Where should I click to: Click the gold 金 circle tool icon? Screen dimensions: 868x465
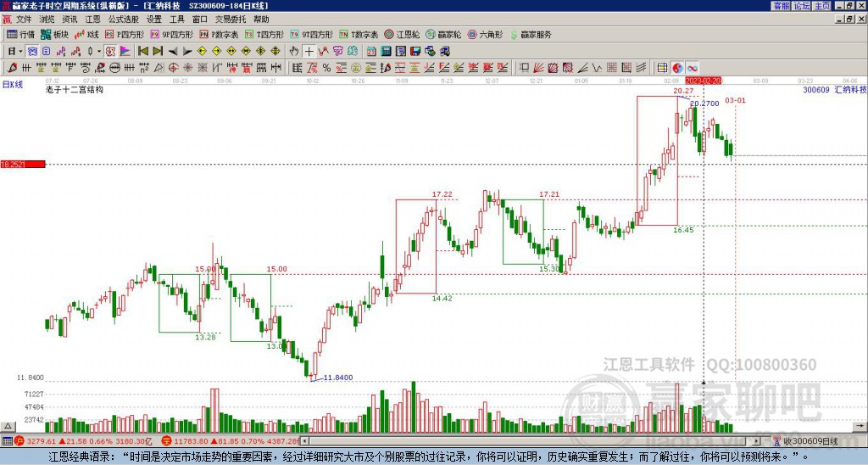[x=356, y=68]
